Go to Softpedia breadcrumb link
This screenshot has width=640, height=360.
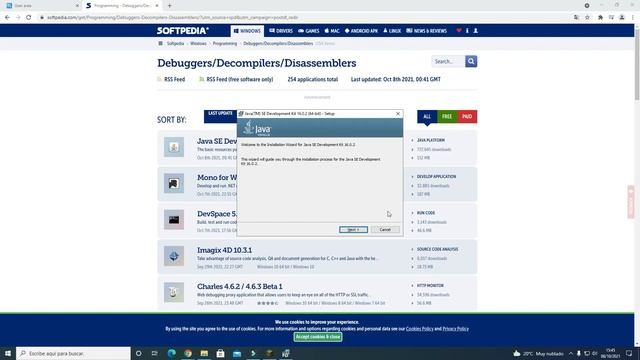(175, 43)
